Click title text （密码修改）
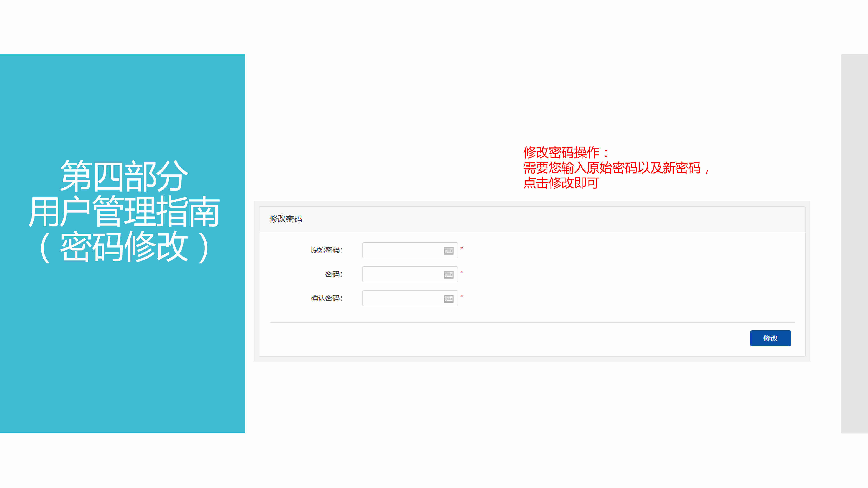Viewport: 868px width, 488px height. (x=124, y=247)
